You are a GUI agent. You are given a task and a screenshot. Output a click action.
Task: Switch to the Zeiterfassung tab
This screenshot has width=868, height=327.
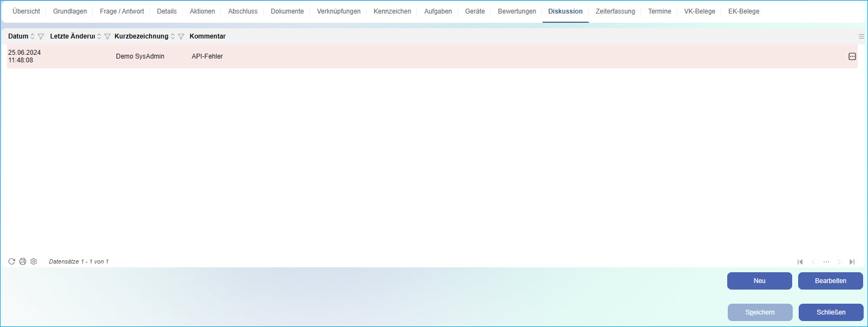pyautogui.click(x=615, y=11)
